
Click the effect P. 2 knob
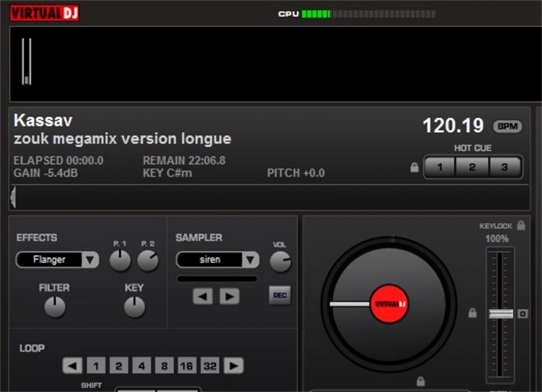pyautogui.click(x=148, y=261)
